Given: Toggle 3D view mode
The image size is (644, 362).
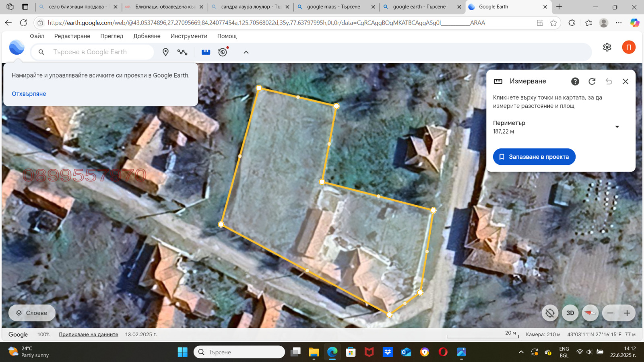Looking at the screenshot, I should tap(570, 313).
